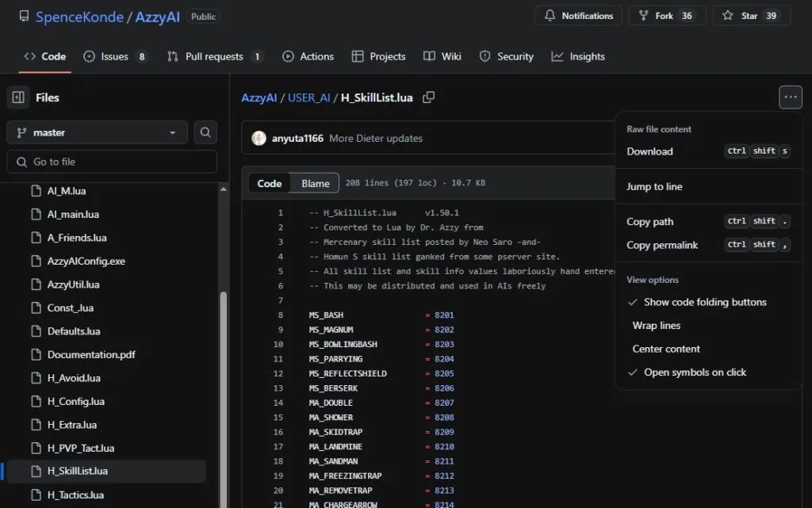Copy file path icon beside H_SkillList.lua
This screenshot has width=812, height=508.
[428, 97]
